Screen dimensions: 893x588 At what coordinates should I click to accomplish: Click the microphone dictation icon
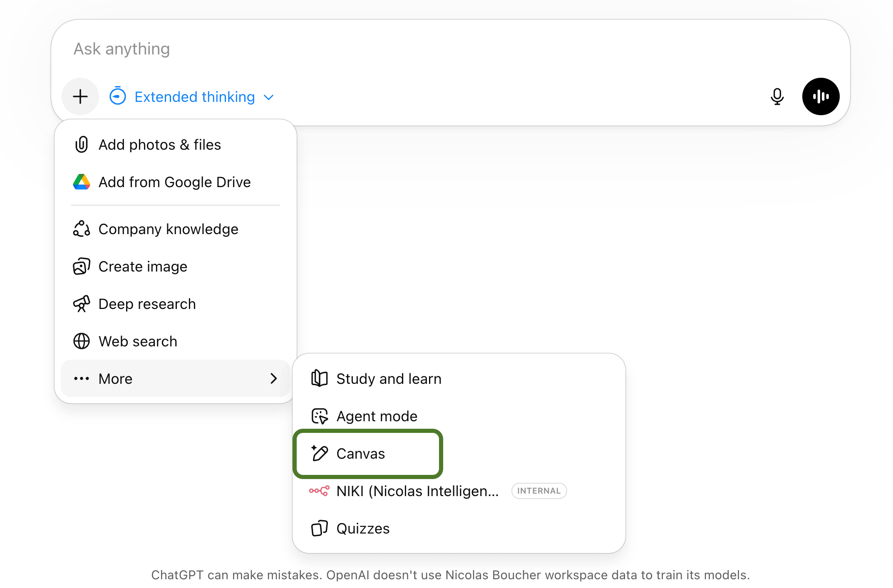(x=777, y=96)
